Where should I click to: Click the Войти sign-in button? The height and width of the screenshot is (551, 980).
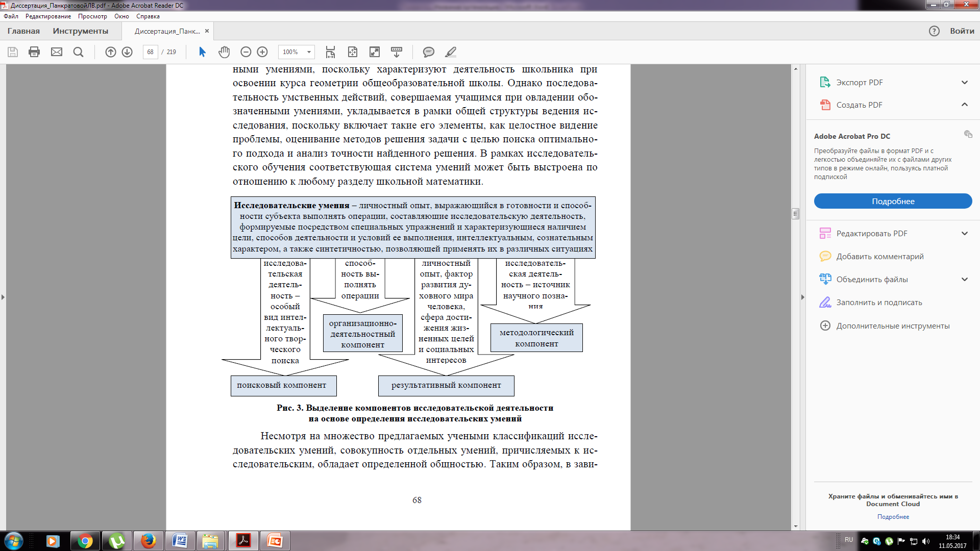(x=962, y=31)
